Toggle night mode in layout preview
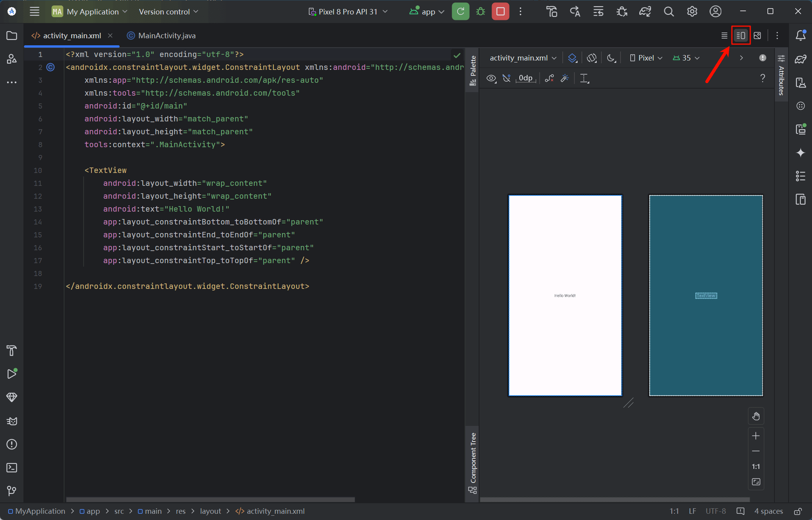The image size is (812, 520). click(612, 58)
